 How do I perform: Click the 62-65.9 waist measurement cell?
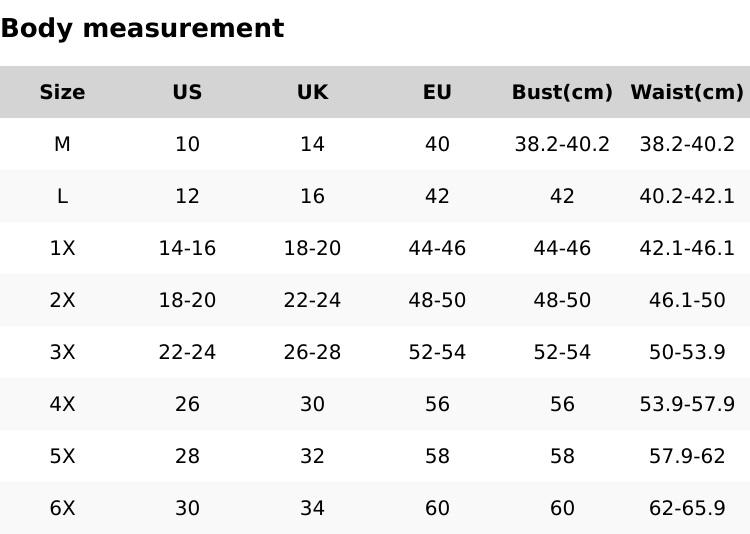(687, 508)
